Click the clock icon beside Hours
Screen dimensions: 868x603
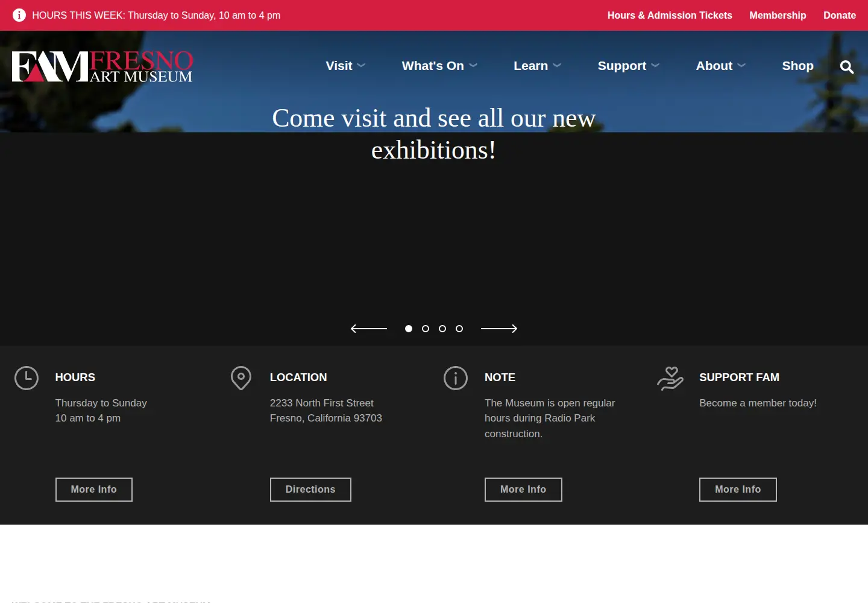27,378
